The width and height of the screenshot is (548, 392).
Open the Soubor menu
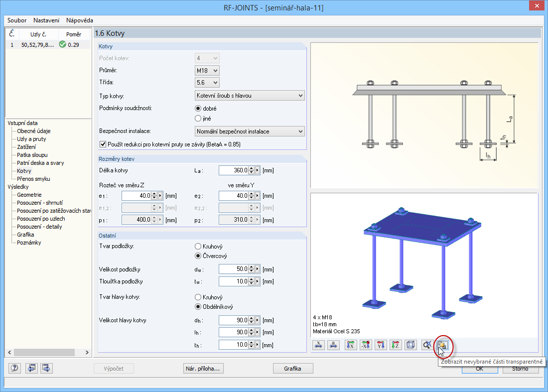17,20
